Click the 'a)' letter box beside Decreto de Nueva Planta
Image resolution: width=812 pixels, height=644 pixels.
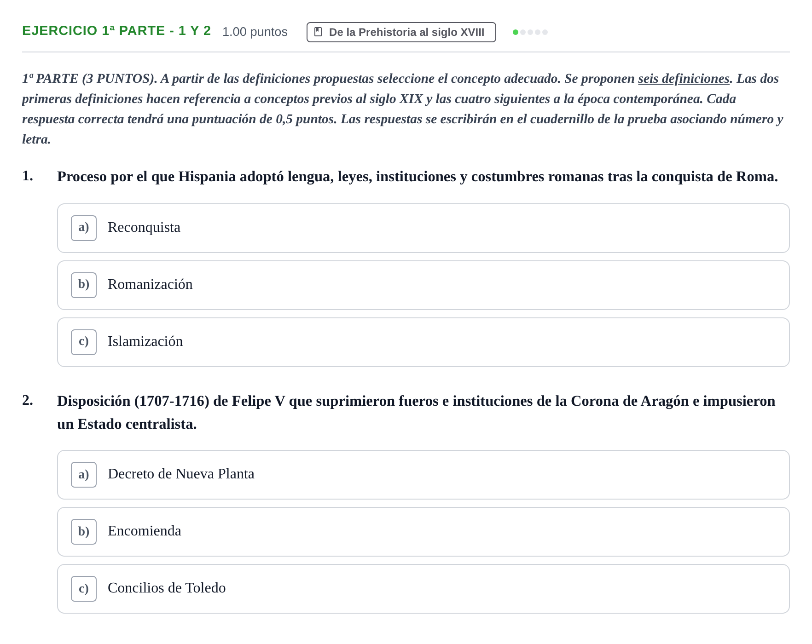tap(84, 475)
